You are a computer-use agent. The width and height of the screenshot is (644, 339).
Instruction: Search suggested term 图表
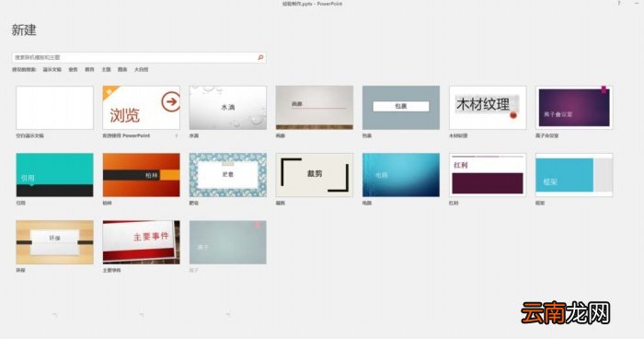coord(122,69)
